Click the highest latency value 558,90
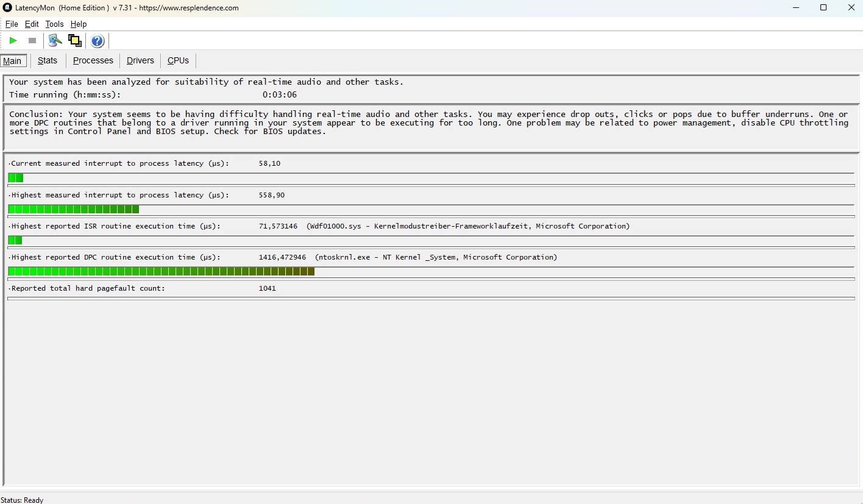 point(272,195)
